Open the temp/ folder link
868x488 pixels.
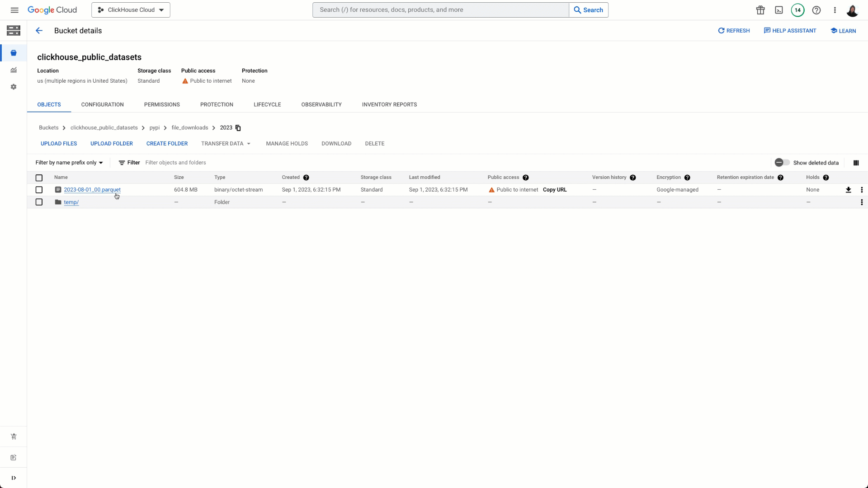(x=71, y=202)
